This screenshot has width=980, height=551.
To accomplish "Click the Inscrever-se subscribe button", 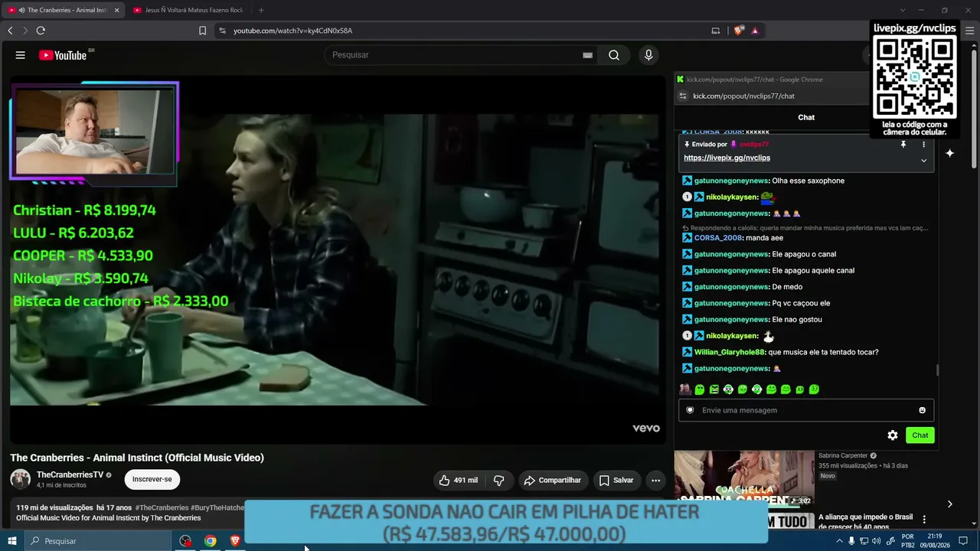I will coord(152,480).
